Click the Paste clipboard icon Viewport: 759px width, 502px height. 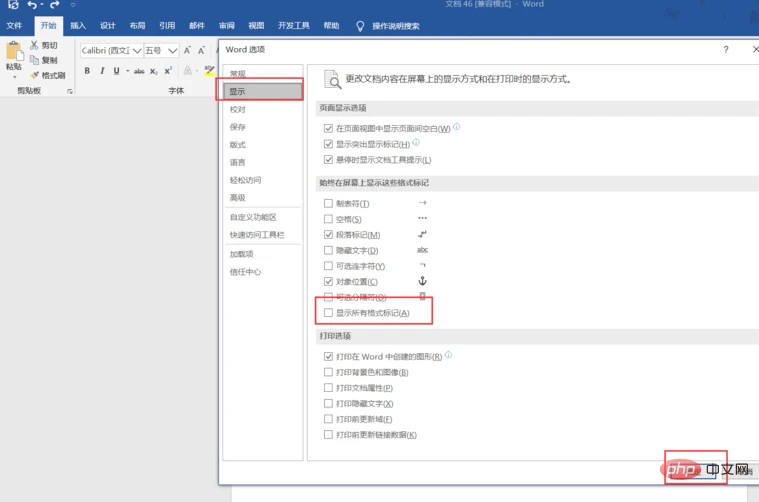(14, 51)
